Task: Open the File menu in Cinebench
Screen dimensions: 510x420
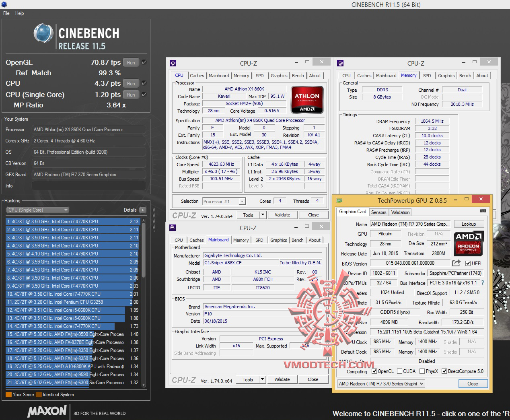Action: tap(6, 13)
